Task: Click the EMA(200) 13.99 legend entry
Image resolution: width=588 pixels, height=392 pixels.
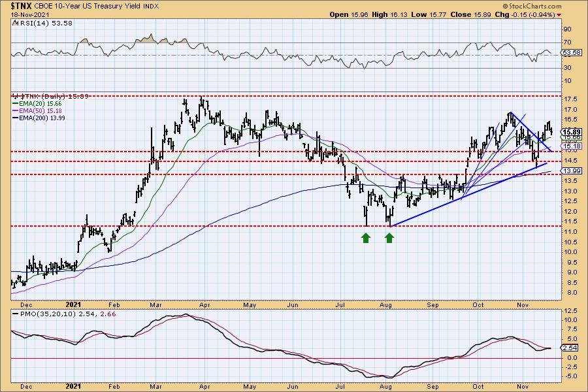Action: point(39,118)
